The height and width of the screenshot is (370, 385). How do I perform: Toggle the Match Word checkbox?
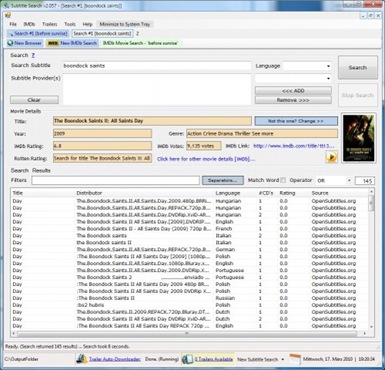click(x=283, y=180)
